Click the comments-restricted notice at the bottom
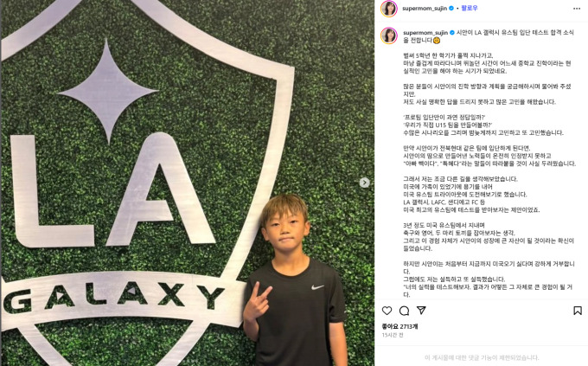Image resolution: width=588 pixels, height=366 pixels. point(482,357)
